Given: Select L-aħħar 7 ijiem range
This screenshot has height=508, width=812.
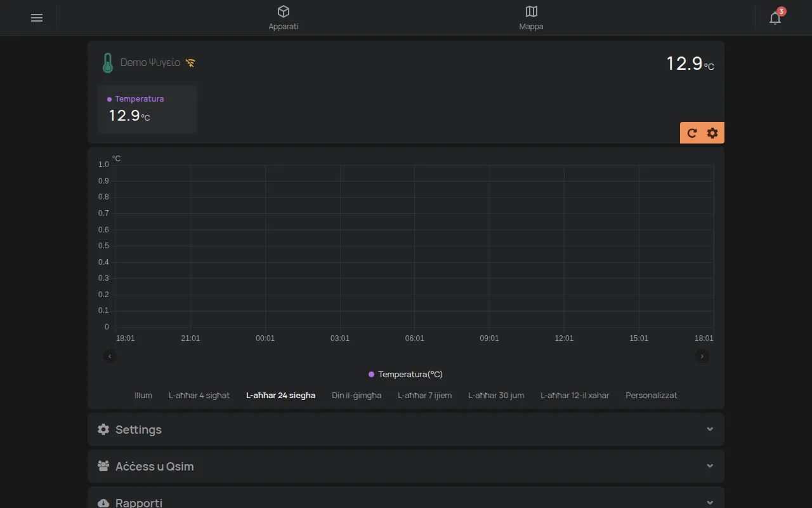Looking at the screenshot, I should click(425, 395).
